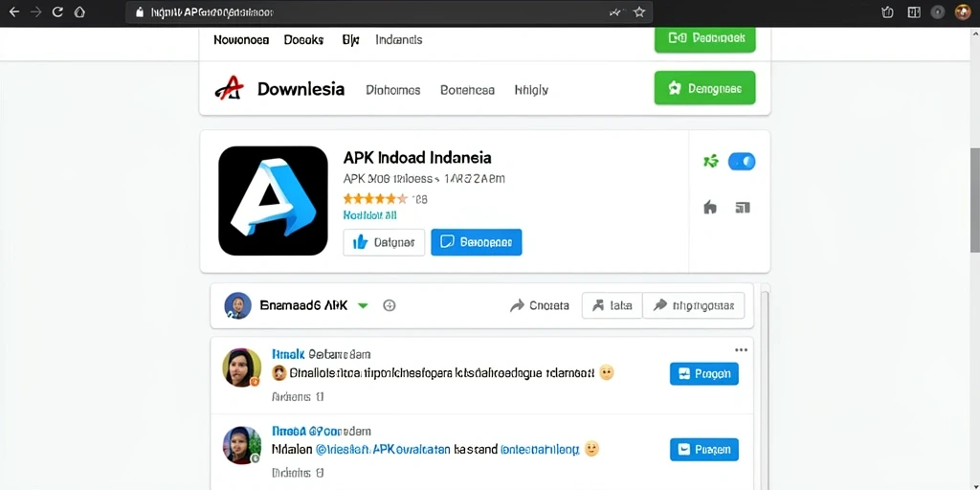
Task: Toggle the blue switch in app card
Action: pyautogui.click(x=742, y=162)
